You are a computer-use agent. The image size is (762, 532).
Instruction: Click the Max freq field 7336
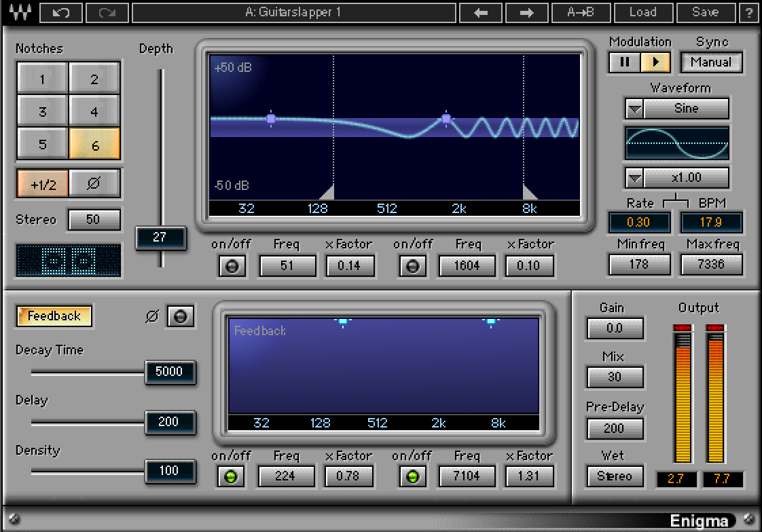[x=712, y=265]
